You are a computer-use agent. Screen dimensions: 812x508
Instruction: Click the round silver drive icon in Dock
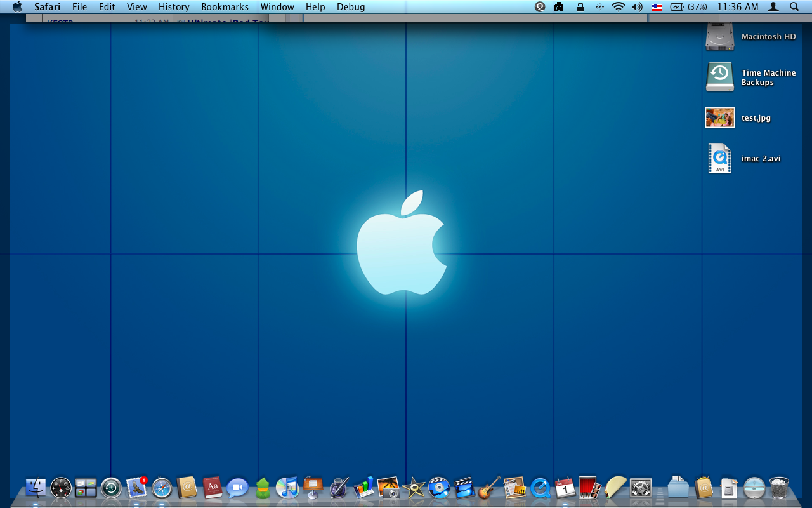pyautogui.click(x=754, y=488)
